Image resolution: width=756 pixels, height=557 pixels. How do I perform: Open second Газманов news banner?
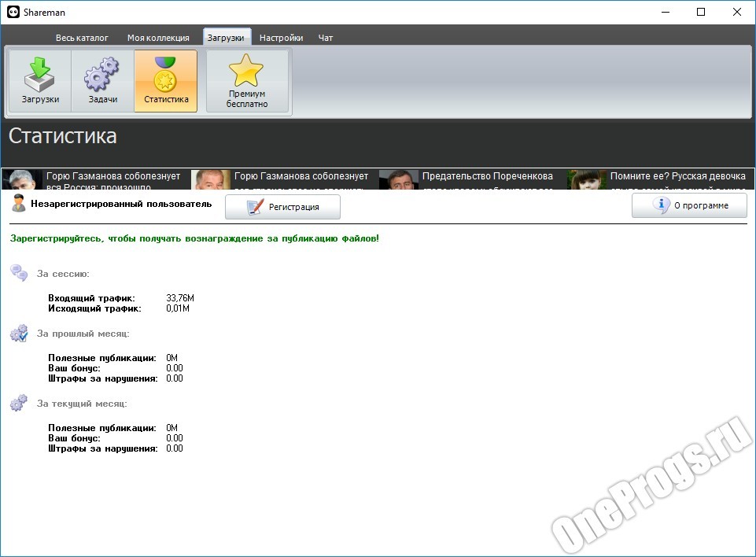[x=282, y=179]
